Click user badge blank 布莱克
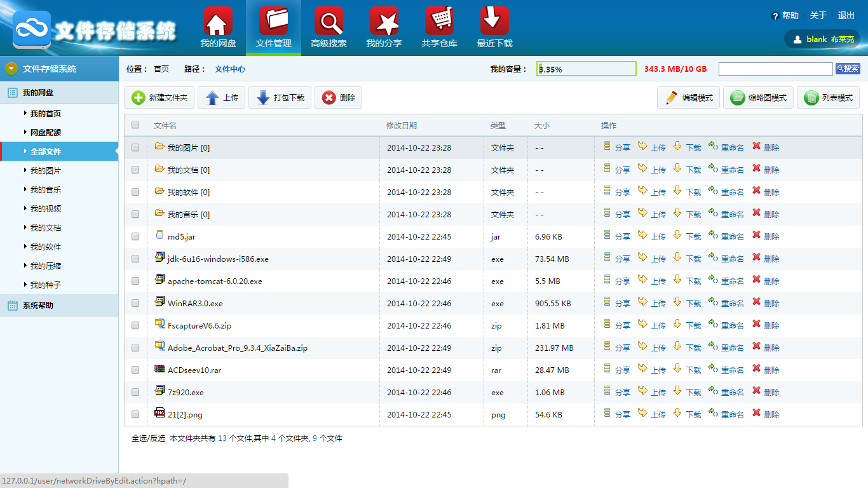The height and width of the screenshot is (488, 868). click(x=822, y=39)
